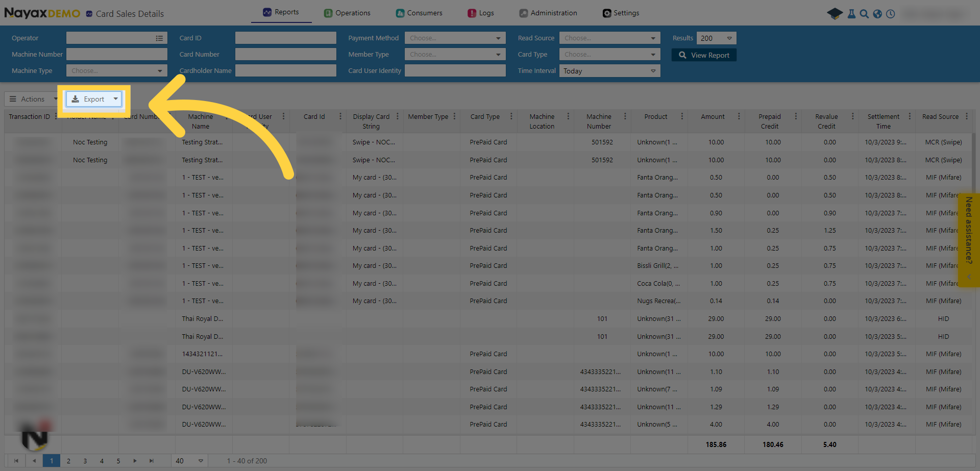Go to results page 5
980x471 pixels.
click(x=118, y=461)
